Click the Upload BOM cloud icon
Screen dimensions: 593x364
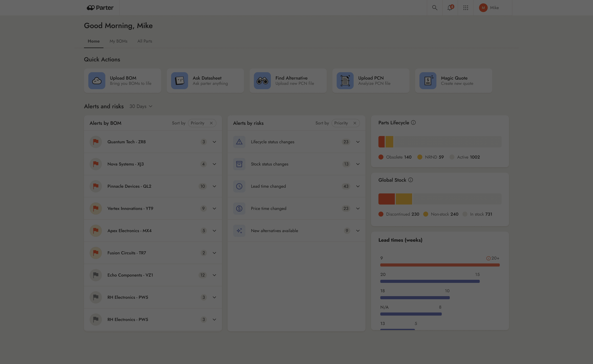pyautogui.click(x=97, y=81)
